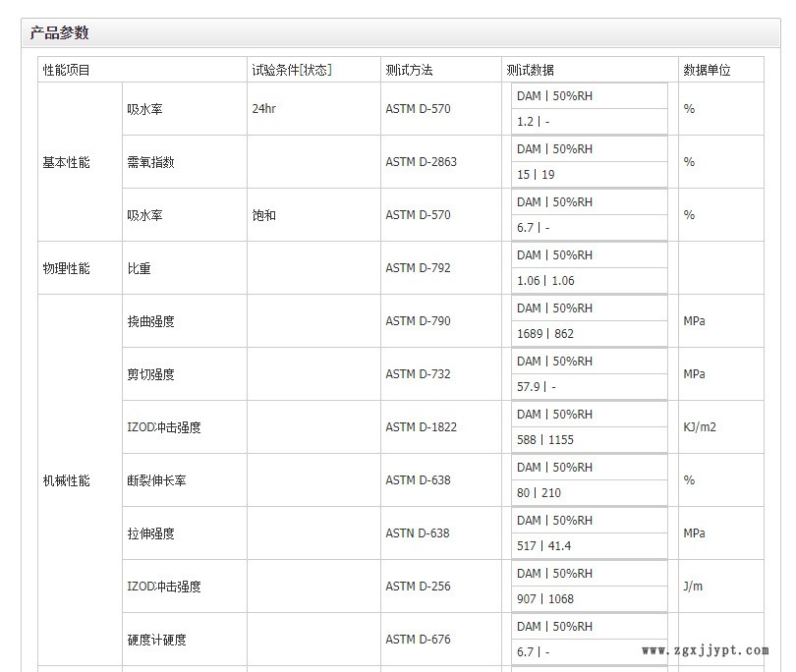Click the 产品参数 section title

pos(60,32)
